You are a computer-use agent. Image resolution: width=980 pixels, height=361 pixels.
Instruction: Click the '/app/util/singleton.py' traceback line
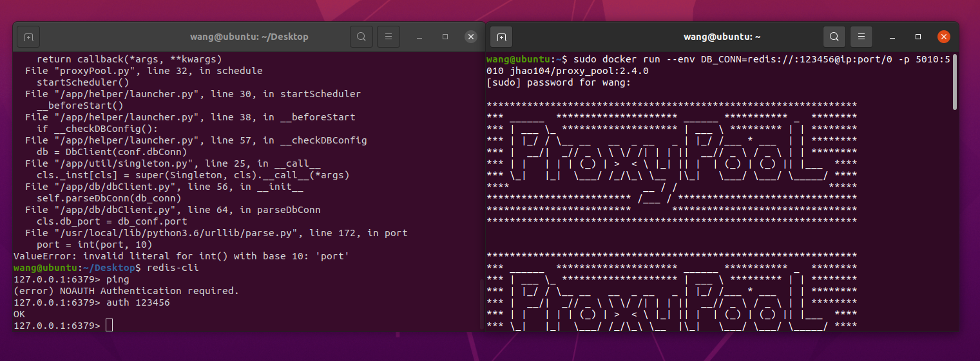[x=173, y=163]
